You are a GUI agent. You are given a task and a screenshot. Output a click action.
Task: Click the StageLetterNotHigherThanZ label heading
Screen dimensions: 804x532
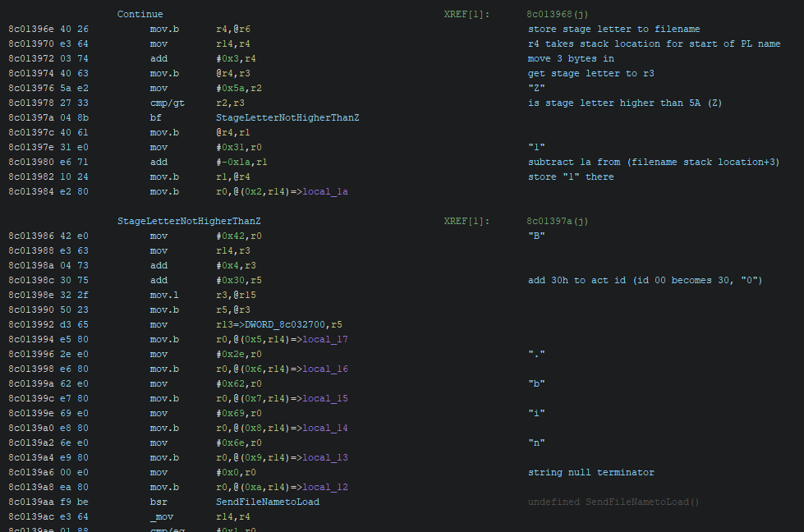point(189,221)
